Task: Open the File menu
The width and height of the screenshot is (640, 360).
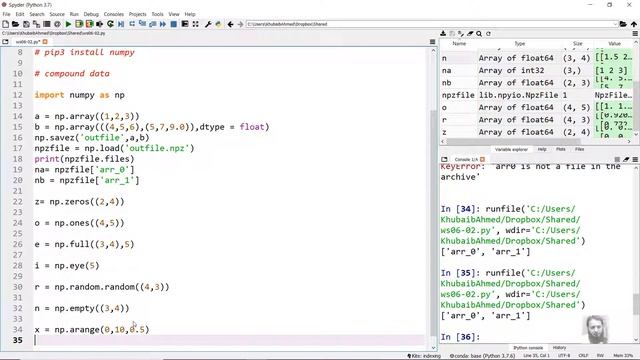Action: [7, 14]
